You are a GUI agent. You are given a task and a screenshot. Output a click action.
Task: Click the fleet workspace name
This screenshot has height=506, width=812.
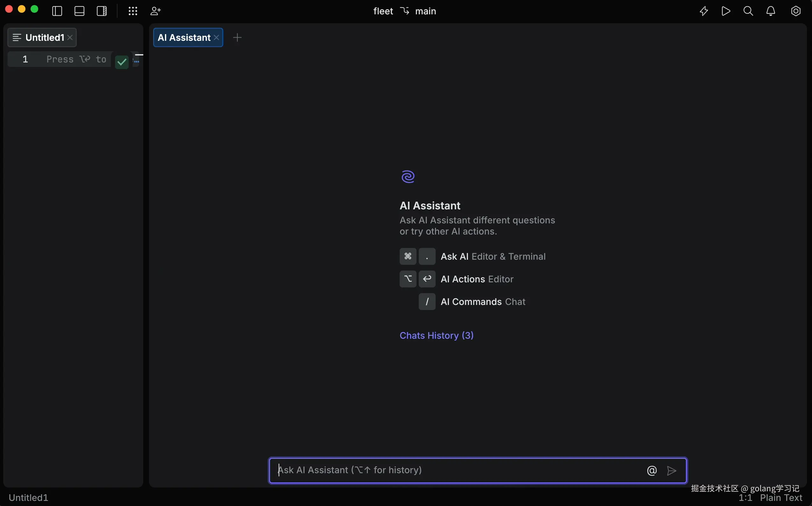pos(383,11)
